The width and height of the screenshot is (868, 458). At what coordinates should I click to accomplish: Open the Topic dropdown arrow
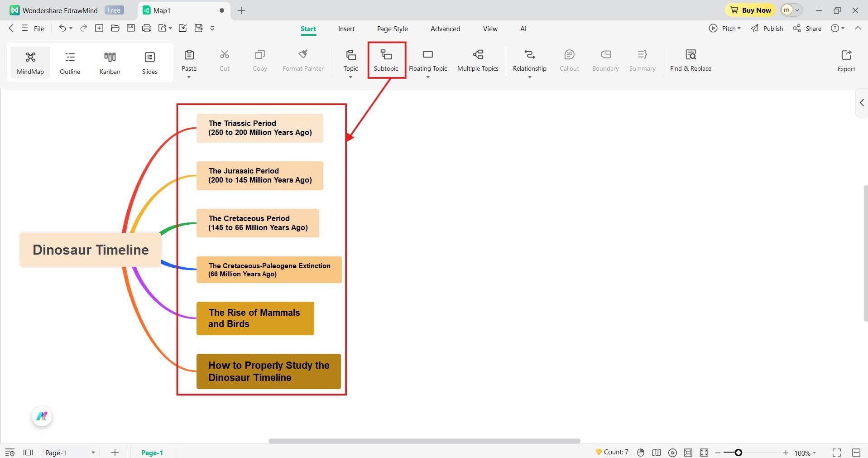pos(350,77)
